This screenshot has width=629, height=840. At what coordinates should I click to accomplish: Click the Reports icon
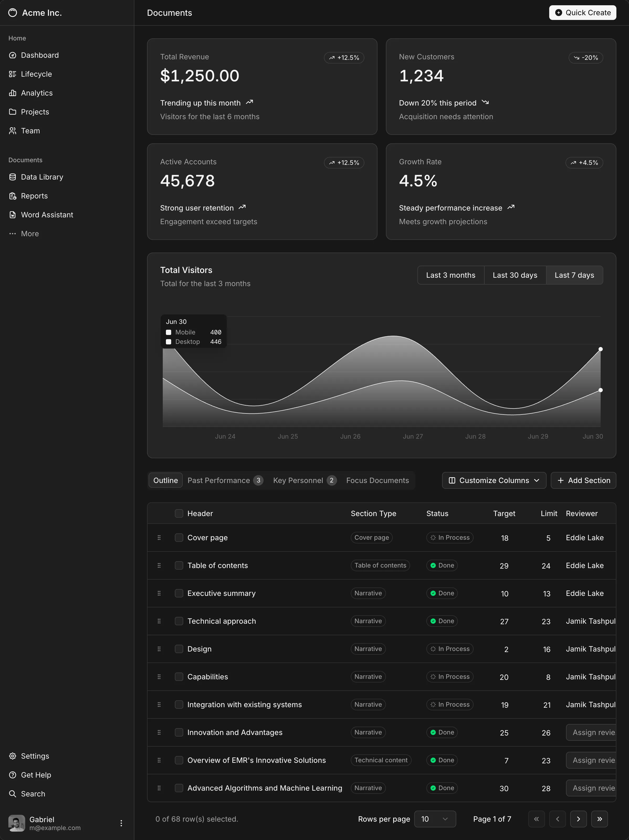13,196
